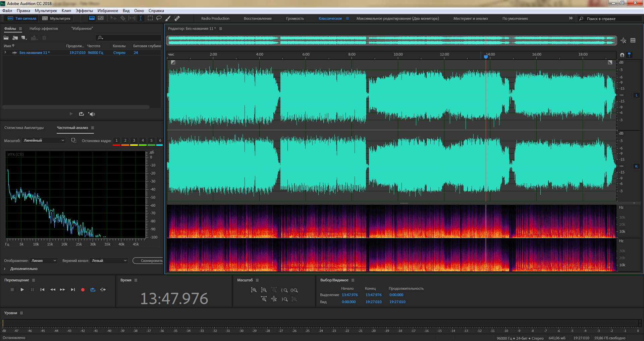Select the Spot Healing Brush tool

click(x=177, y=18)
